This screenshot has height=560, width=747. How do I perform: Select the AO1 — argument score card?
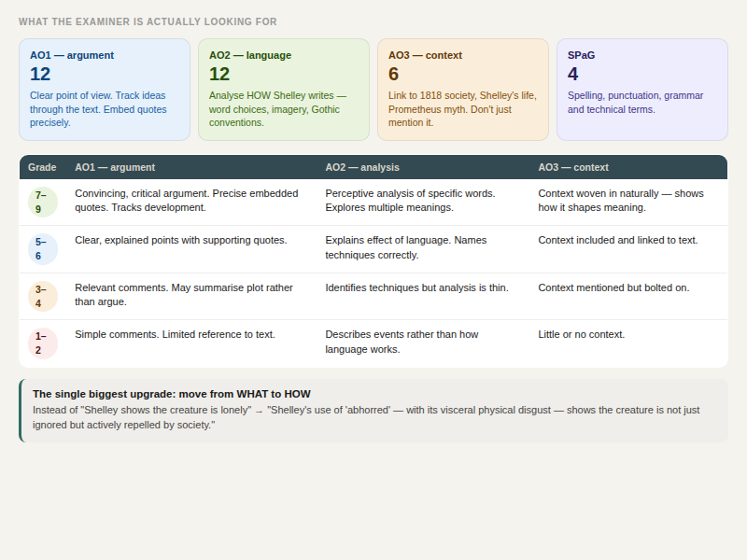point(105,89)
